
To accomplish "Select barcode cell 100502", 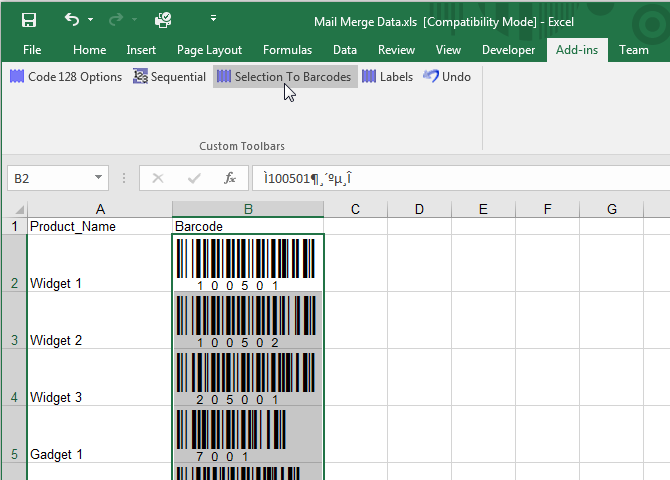I will [248, 320].
